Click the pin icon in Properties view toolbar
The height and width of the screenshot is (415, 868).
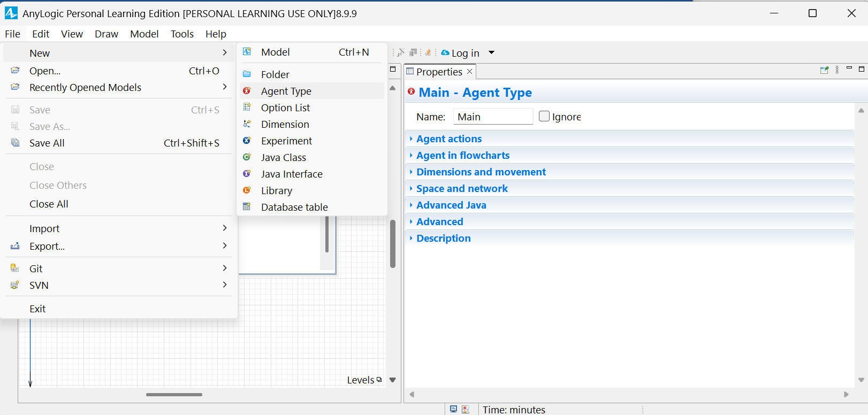(824, 70)
